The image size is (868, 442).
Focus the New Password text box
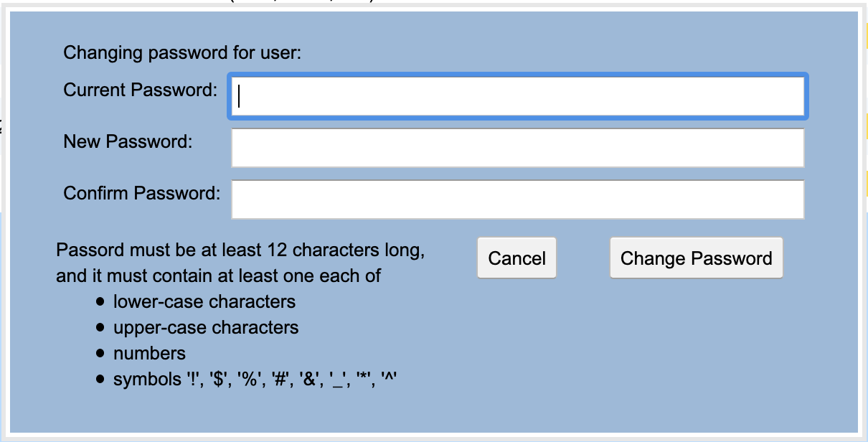coord(517,148)
